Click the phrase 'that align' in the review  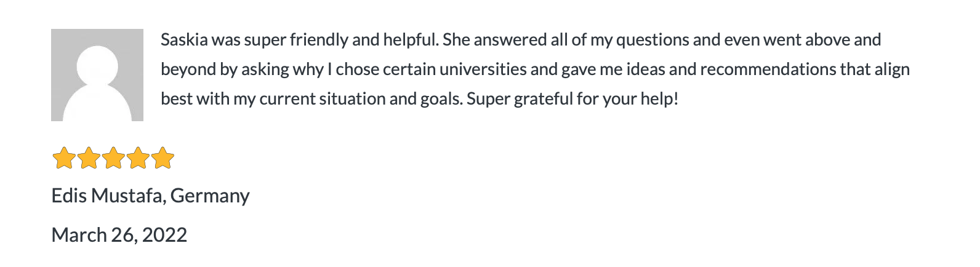click(875, 70)
